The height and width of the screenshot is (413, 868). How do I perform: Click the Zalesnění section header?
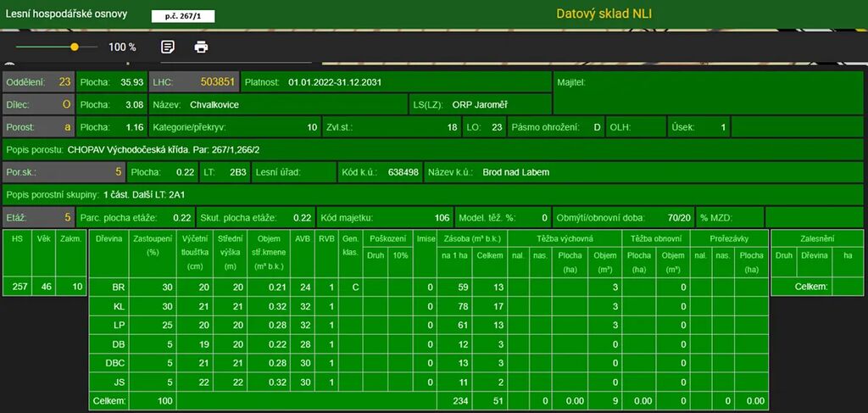coord(816,239)
